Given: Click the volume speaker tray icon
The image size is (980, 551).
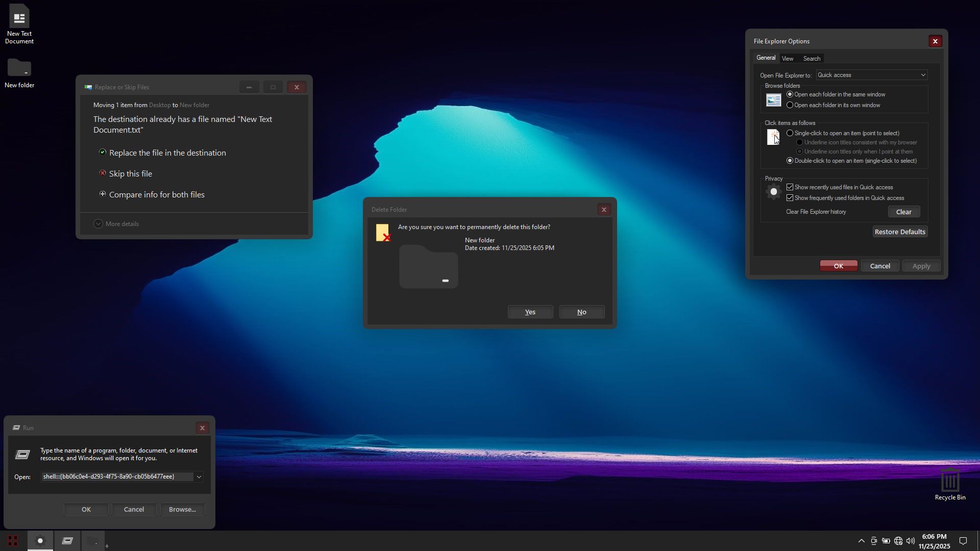Looking at the screenshot, I should point(911,541).
